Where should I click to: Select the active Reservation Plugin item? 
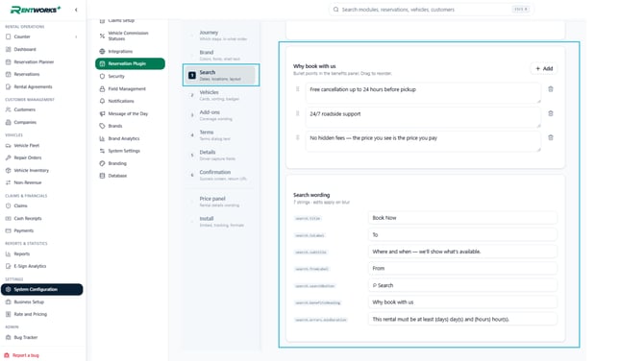pyautogui.click(x=130, y=63)
